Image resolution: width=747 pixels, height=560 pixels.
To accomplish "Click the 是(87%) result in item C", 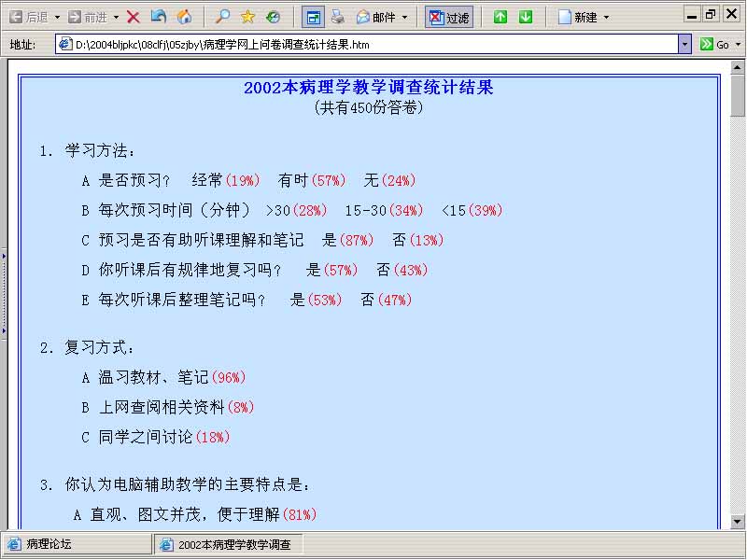I will coord(347,240).
